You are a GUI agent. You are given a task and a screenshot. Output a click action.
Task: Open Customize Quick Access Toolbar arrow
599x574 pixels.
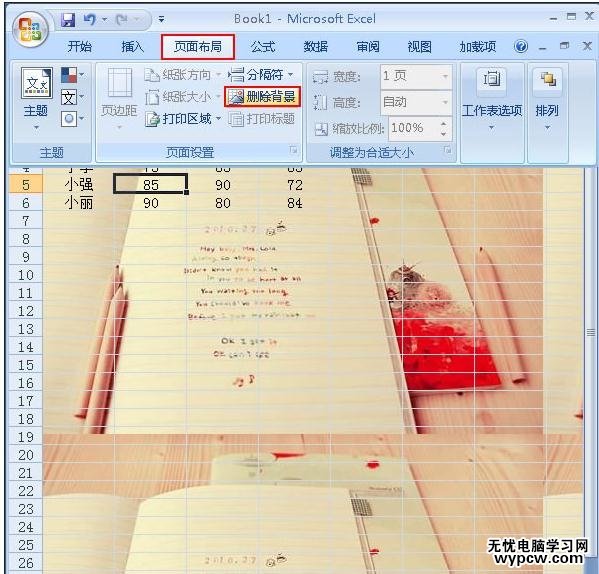pyautogui.click(x=162, y=19)
